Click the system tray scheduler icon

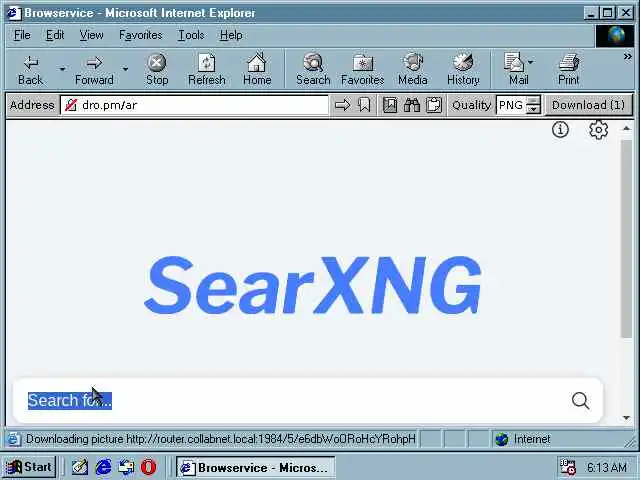(567, 467)
